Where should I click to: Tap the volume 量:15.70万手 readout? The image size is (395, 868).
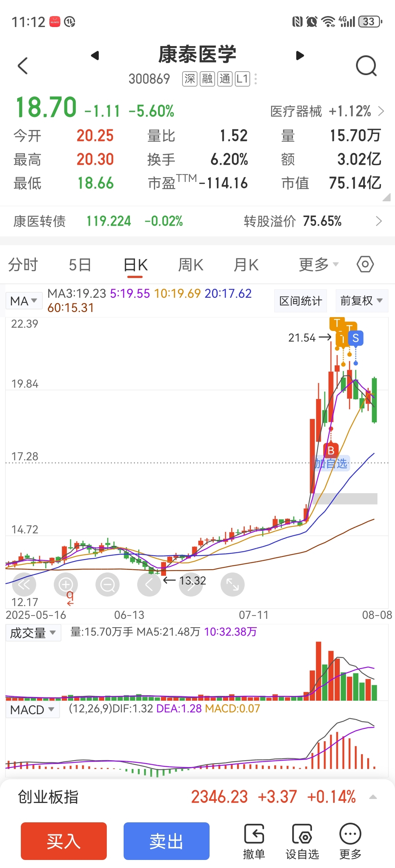tap(102, 632)
